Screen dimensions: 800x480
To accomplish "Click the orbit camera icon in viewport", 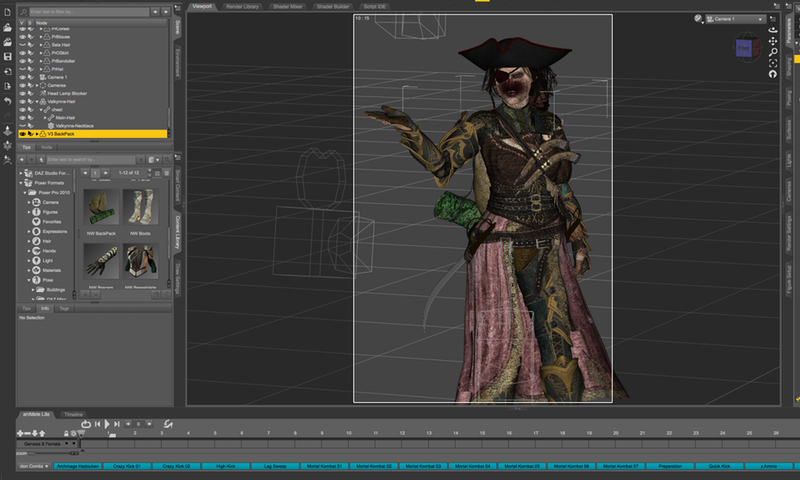I will 773,29.
